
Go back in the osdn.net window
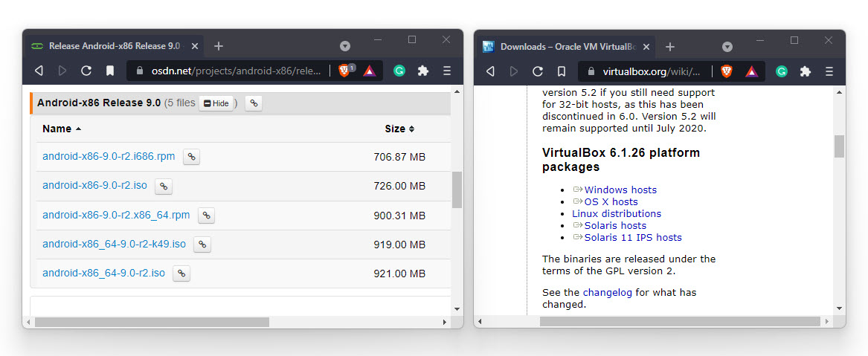[x=39, y=71]
